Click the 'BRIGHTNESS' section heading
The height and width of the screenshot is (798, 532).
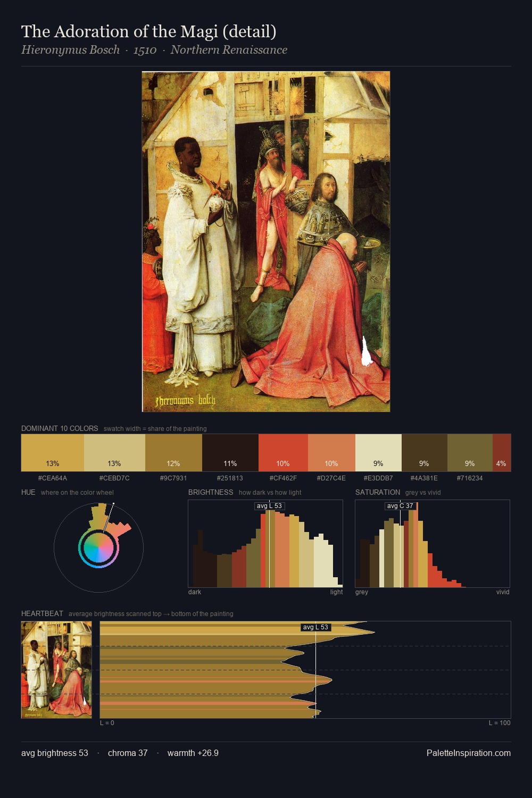tap(211, 492)
